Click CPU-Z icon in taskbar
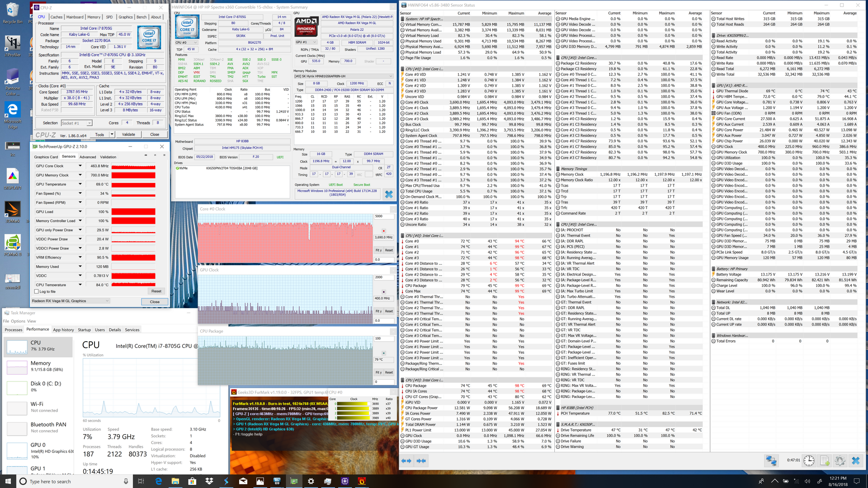Viewport: 868px width, 488px height. click(345, 481)
